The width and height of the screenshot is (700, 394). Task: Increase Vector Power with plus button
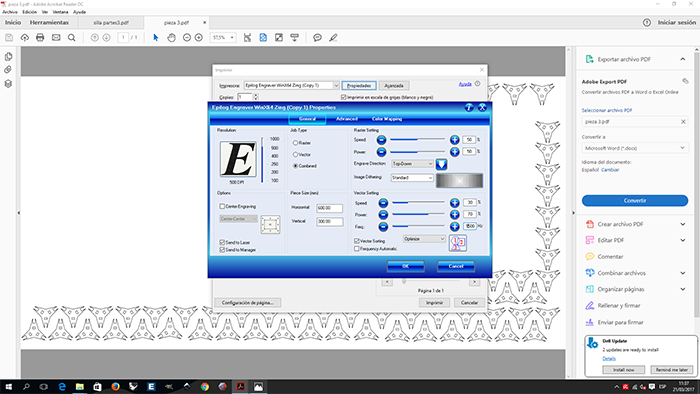[x=454, y=215]
